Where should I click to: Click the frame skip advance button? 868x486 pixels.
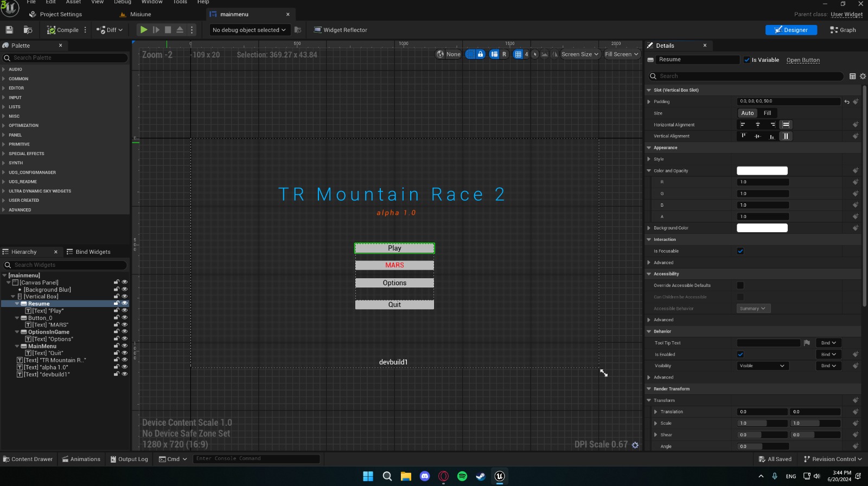tap(156, 30)
